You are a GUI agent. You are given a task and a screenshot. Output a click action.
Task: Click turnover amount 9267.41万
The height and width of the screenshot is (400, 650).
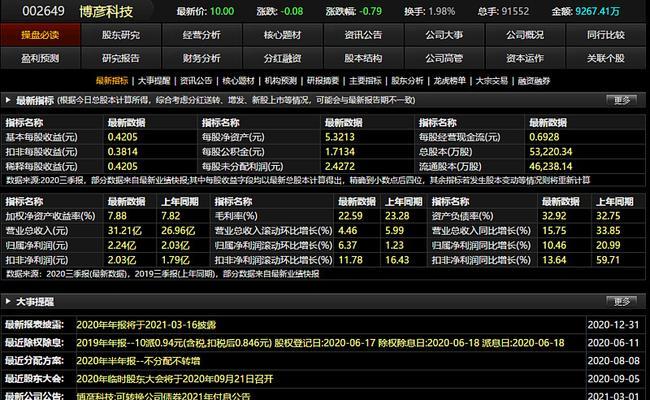[x=597, y=11]
